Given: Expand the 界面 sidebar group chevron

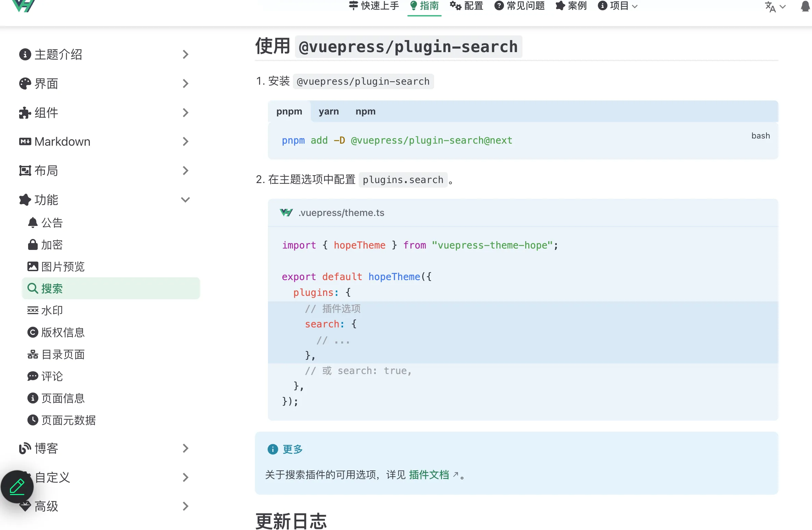Looking at the screenshot, I should click(185, 83).
